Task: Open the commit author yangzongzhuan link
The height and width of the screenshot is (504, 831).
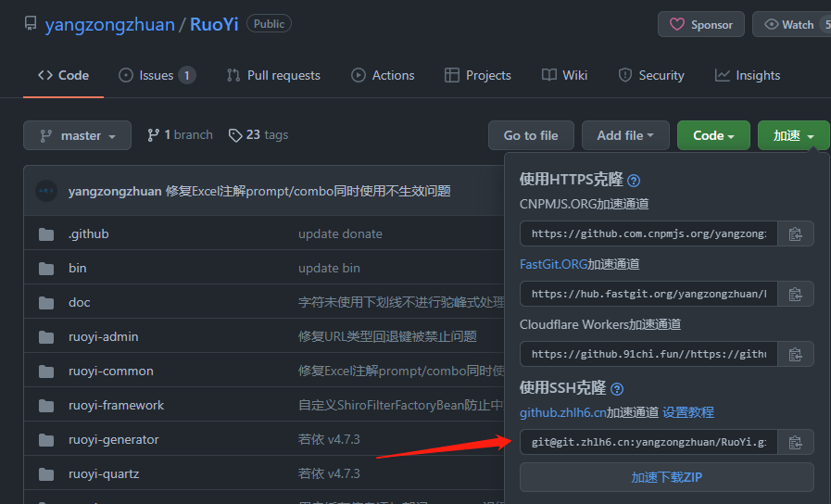Action: coord(115,191)
